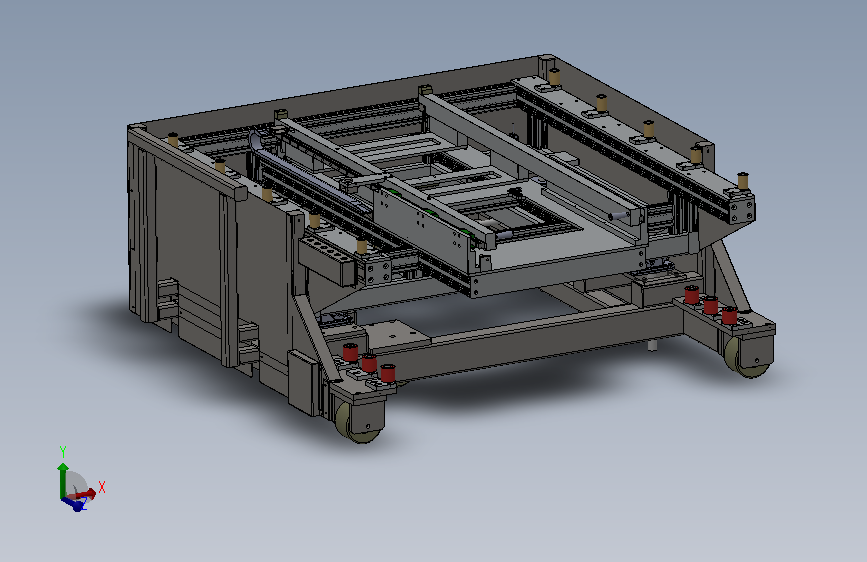Image resolution: width=867 pixels, height=562 pixels.
Task: Click the green Y axis arrow of the triad
Action: 62,479
